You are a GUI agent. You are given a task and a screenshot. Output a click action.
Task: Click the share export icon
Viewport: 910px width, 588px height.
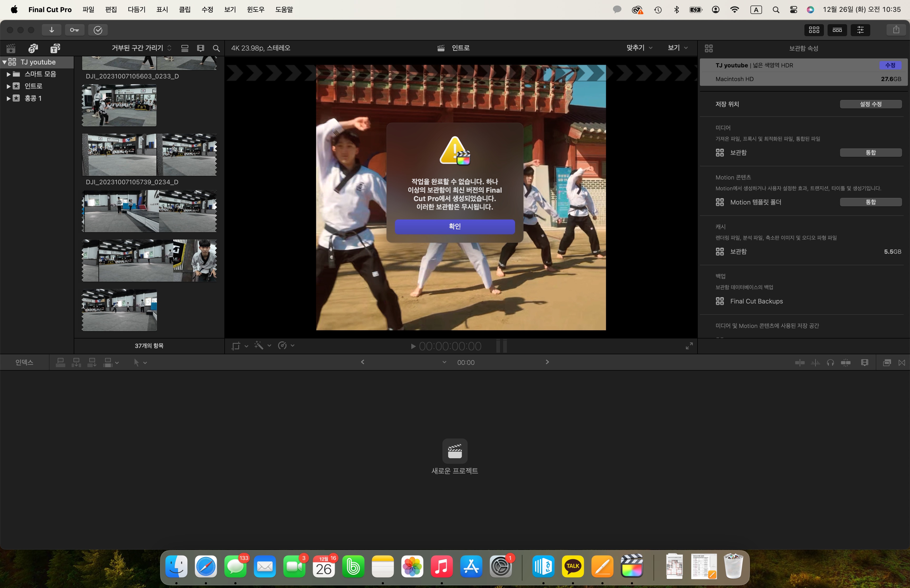896,30
